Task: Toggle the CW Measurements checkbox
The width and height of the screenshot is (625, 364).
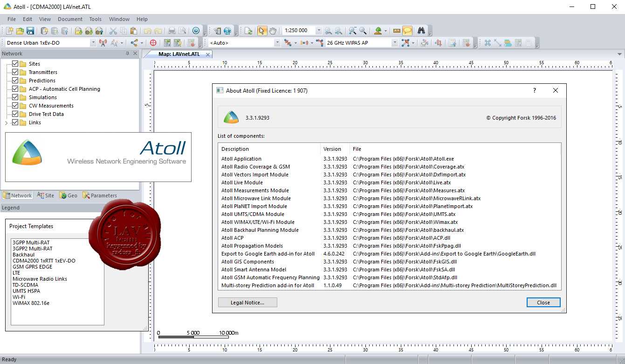Action: (15, 106)
